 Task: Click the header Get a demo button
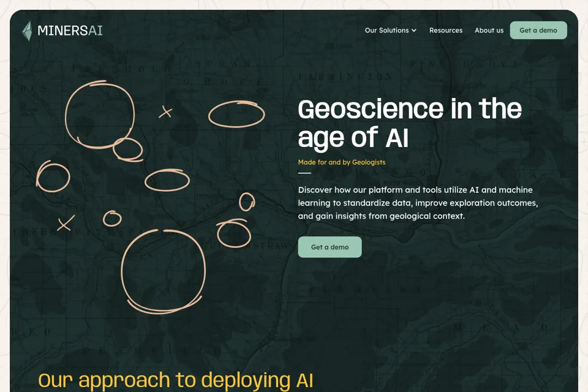[538, 31]
